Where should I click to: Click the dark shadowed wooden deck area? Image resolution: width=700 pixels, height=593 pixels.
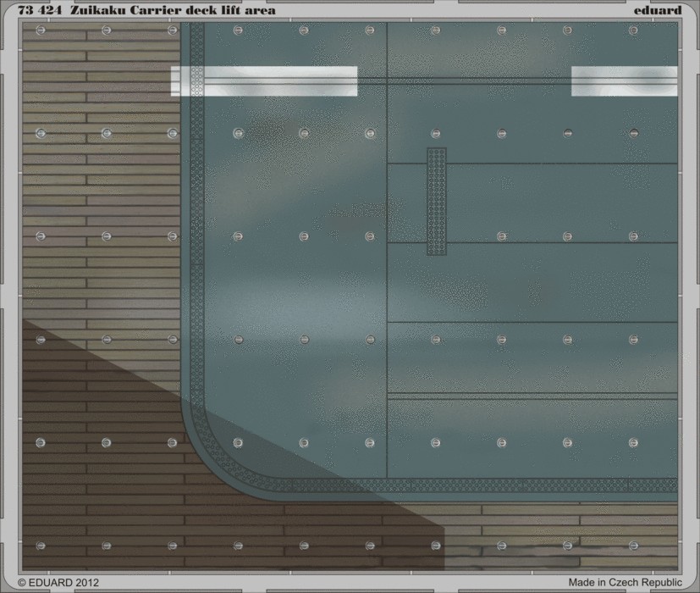pos(127,474)
